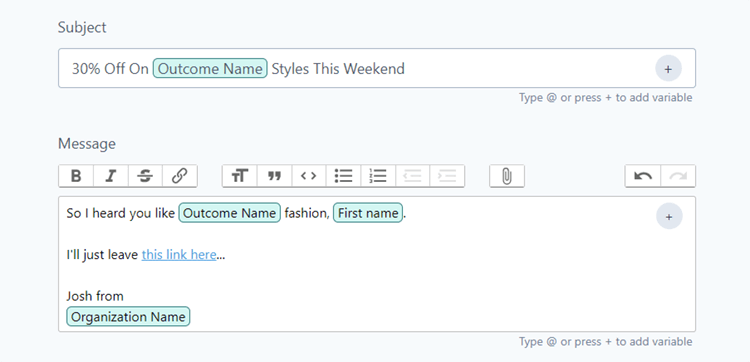The image size is (750, 362).
Task: Select the Outcome Name variable in Message
Action: coord(230,213)
